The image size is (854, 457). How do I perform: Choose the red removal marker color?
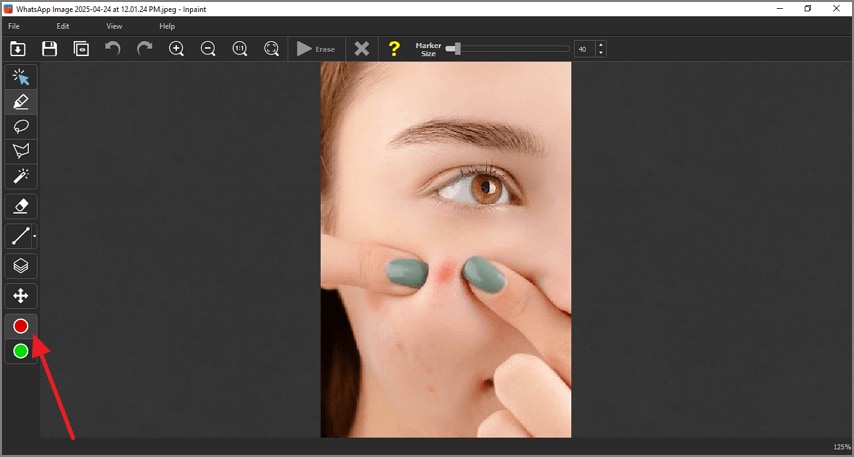click(x=21, y=326)
